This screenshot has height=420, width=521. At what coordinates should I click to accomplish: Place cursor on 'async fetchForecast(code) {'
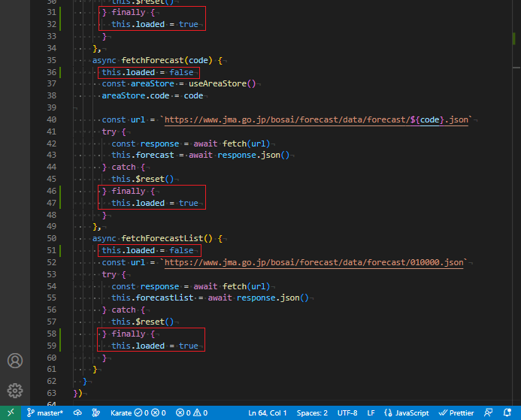tap(157, 60)
